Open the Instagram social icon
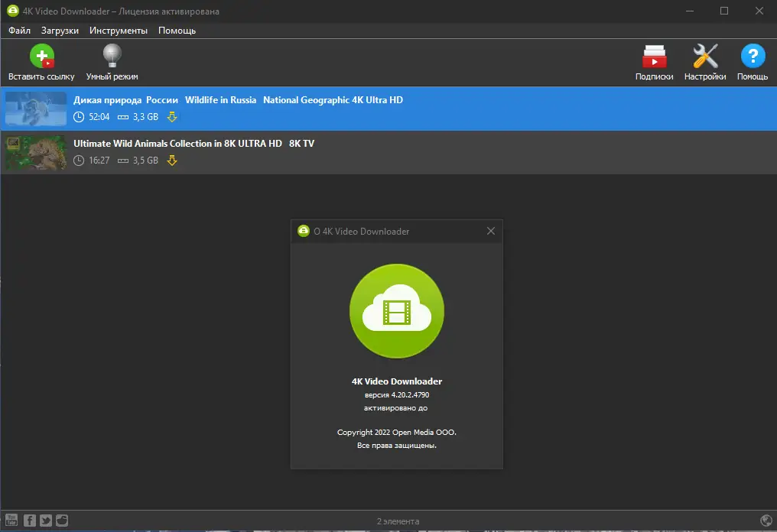The width and height of the screenshot is (777, 532). click(61, 521)
